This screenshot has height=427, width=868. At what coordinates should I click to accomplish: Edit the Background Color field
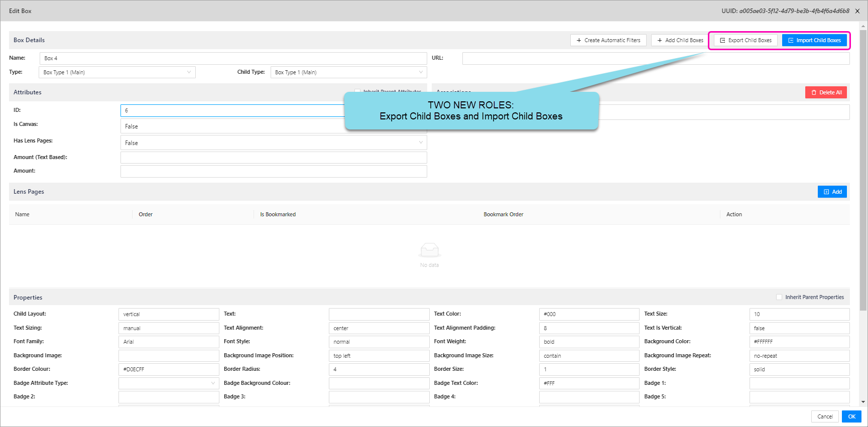[x=800, y=342]
